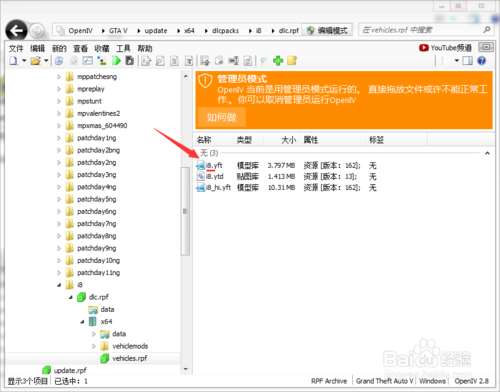Click the open folder toolbar icon
The height and width of the screenshot is (392, 500).
35,61
